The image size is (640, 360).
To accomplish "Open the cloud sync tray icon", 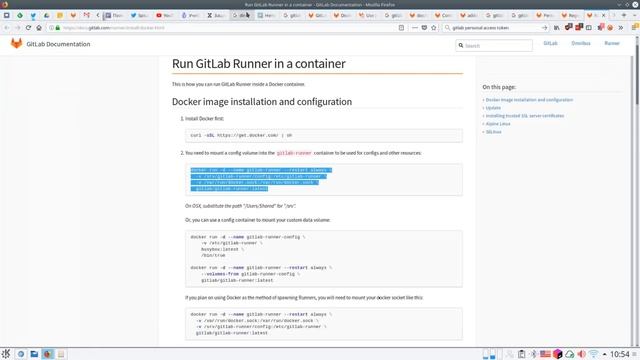I will coord(570,354).
